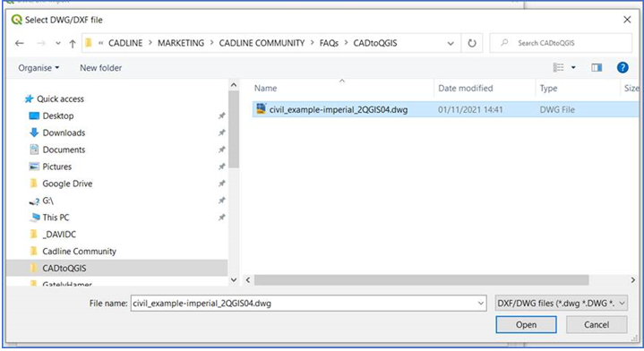Viewport: 644px width, 351px height.
Task: Sort files by Type column
Action: coord(548,89)
